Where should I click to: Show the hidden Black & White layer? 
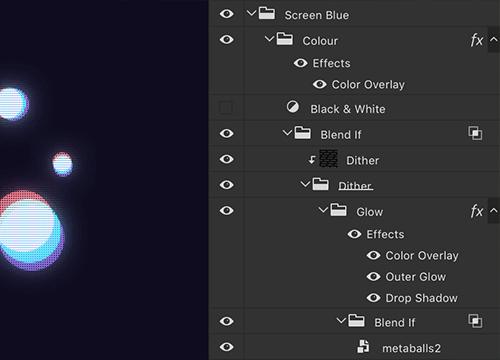226,108
